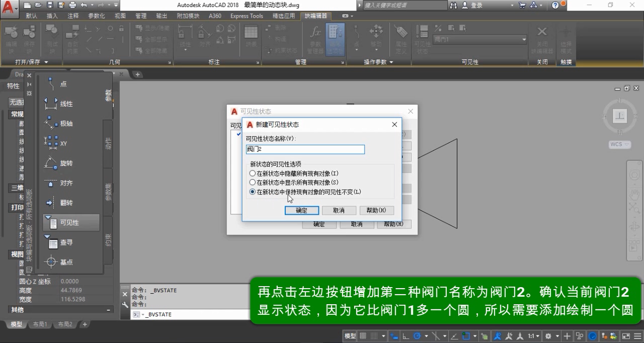Click the help question mark icon
The height and width of the screenshot is (343, 644).
tap(555, 5)
